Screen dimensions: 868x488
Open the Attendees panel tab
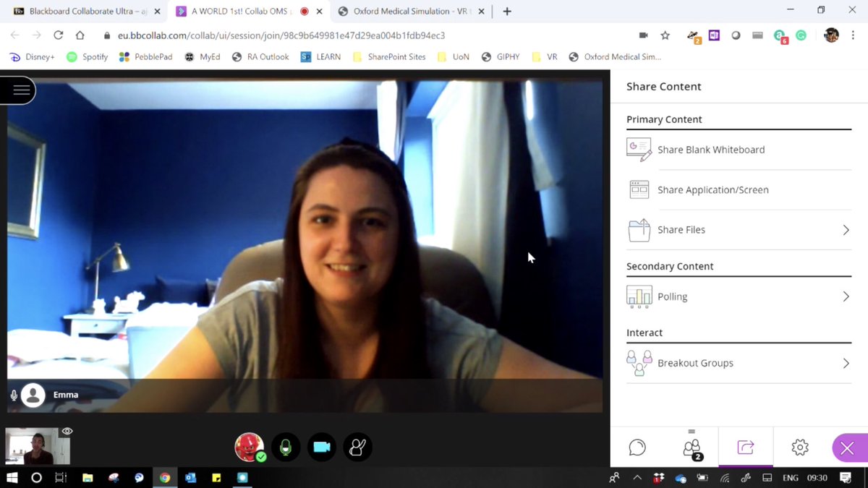[x=692, y=448]
